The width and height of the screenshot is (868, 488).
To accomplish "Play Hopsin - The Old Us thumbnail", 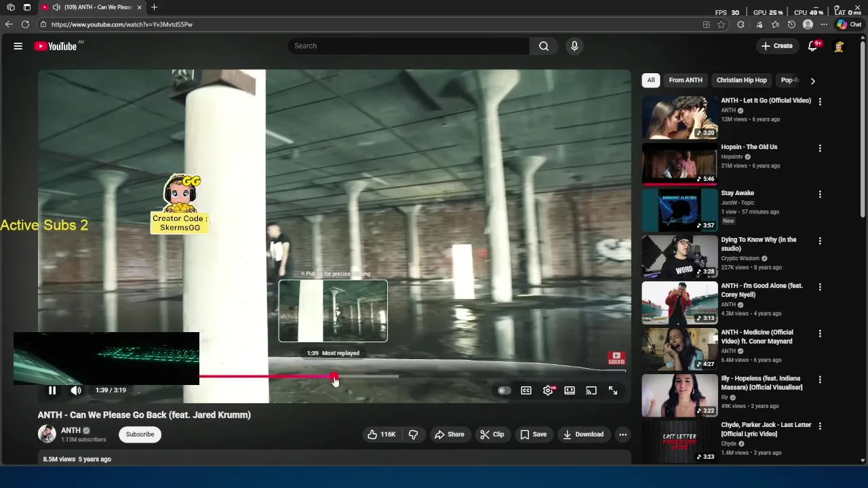I will (x=679, y=163).
